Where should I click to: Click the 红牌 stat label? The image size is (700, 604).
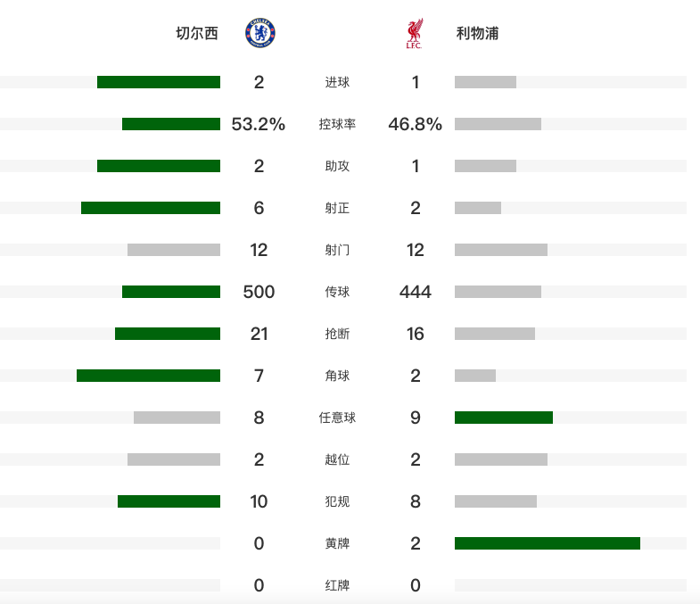pos(337,585)
